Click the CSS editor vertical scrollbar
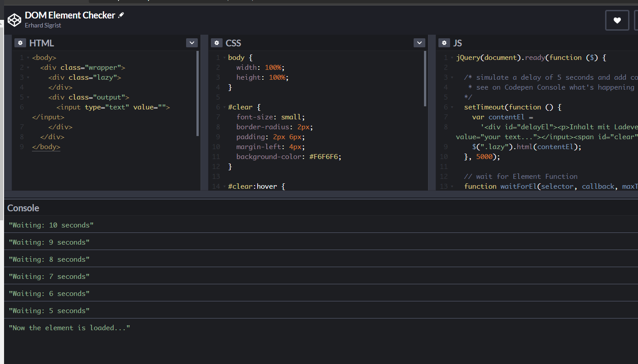Viewport: 638px width, 364px height. click(x=425, y=78)
